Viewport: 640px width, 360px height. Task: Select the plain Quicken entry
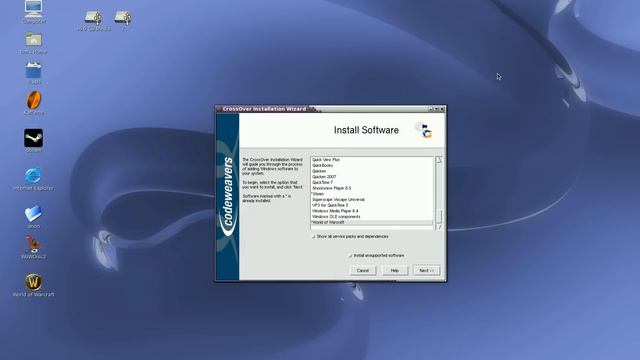pyautogui.click(x=371, y=171)
